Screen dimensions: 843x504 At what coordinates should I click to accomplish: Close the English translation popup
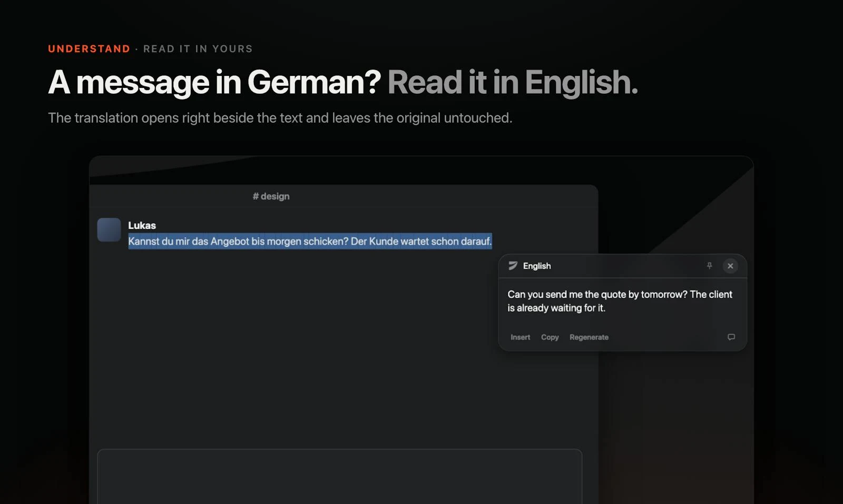730,266
